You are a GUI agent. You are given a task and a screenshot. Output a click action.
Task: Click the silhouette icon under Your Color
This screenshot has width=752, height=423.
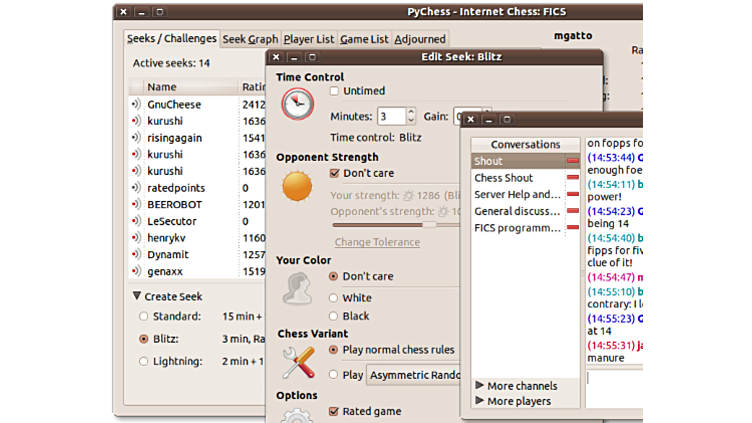point(297,287)
